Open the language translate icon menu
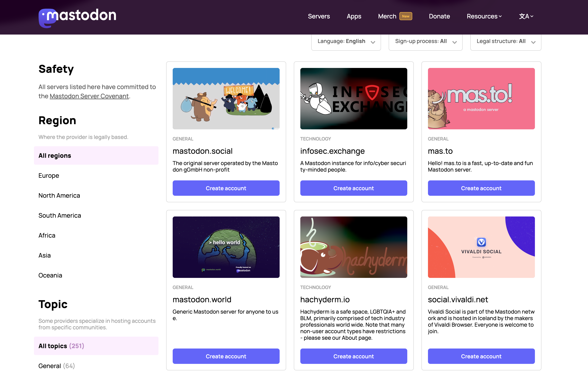Image resolution: width=588 pixels, height=375 pixels. (526, 16)
